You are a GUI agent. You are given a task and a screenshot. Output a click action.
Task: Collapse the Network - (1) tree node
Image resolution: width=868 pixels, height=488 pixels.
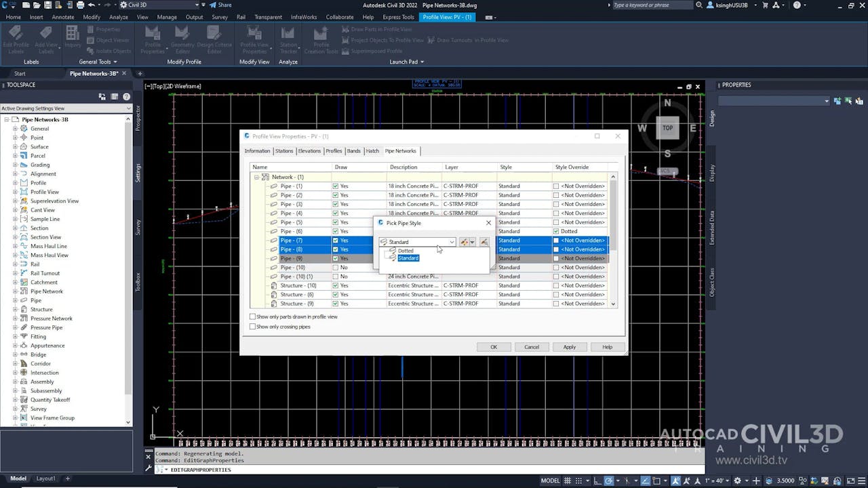(x=256, y=177)
